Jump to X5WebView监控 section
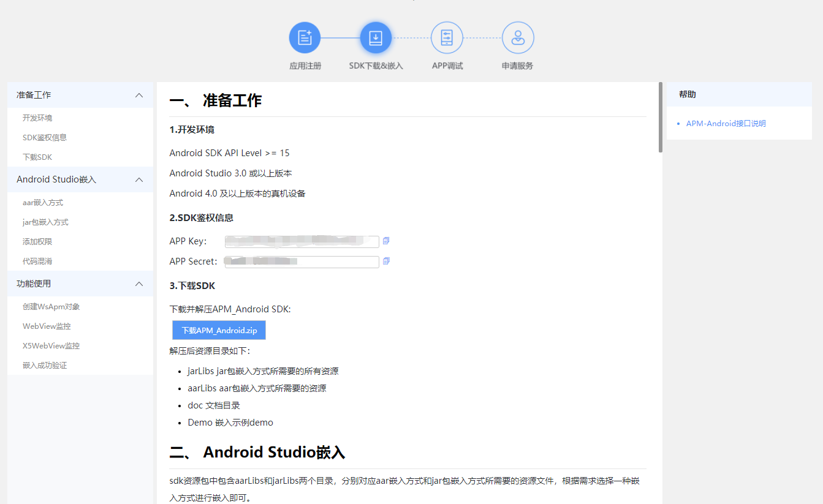The width and height of the screenshot is (823, 504). pyautogui.click(x=51, y=345)
